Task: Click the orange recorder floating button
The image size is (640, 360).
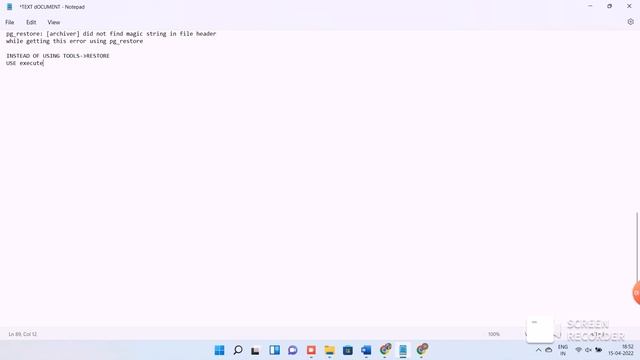Action: tap(636, 293)
